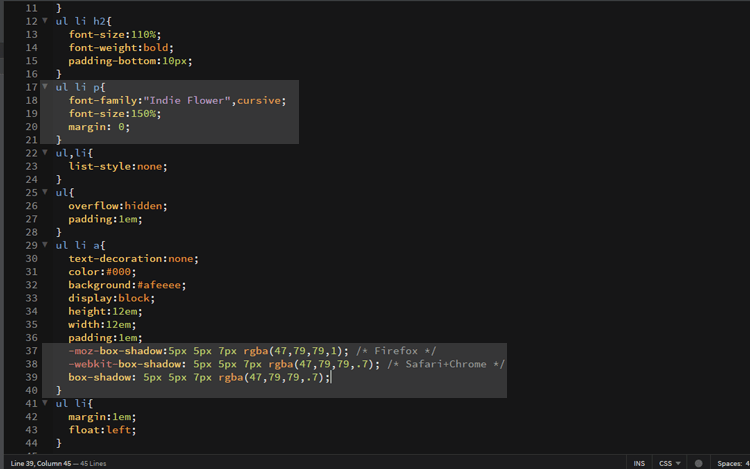Click the 'float' property on line 43
The image size is (750, 469).
click(84, 430)
